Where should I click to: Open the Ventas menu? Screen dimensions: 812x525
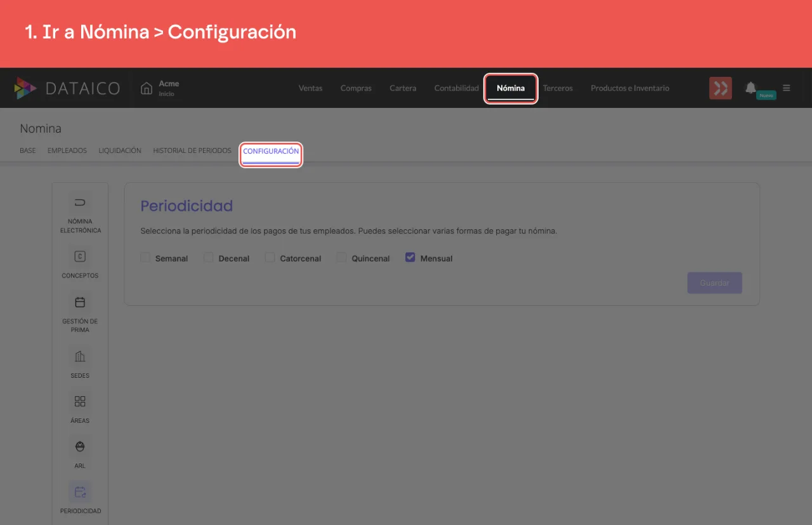pyautogui.click(x=311, y=88)
